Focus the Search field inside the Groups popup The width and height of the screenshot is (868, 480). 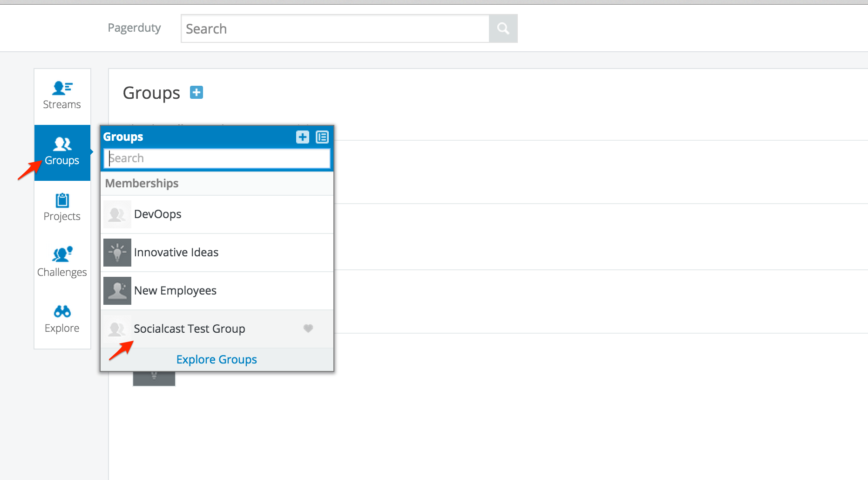tap(217, 158)
